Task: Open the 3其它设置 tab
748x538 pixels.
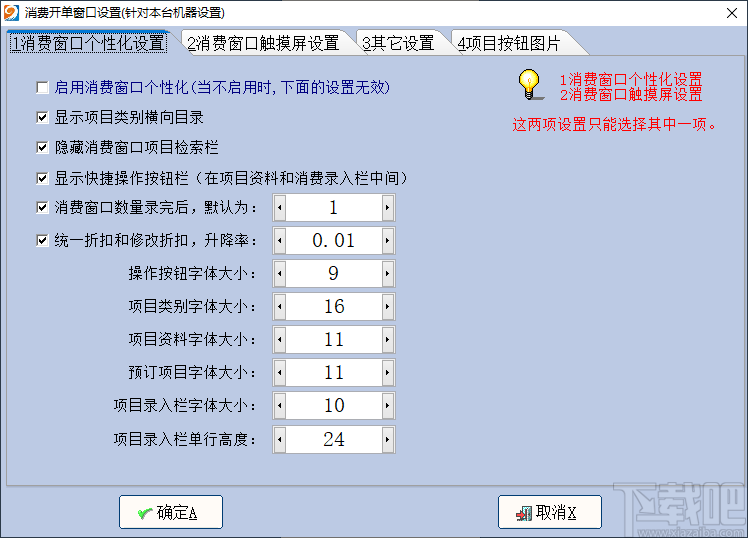Action: coord(398,43)
